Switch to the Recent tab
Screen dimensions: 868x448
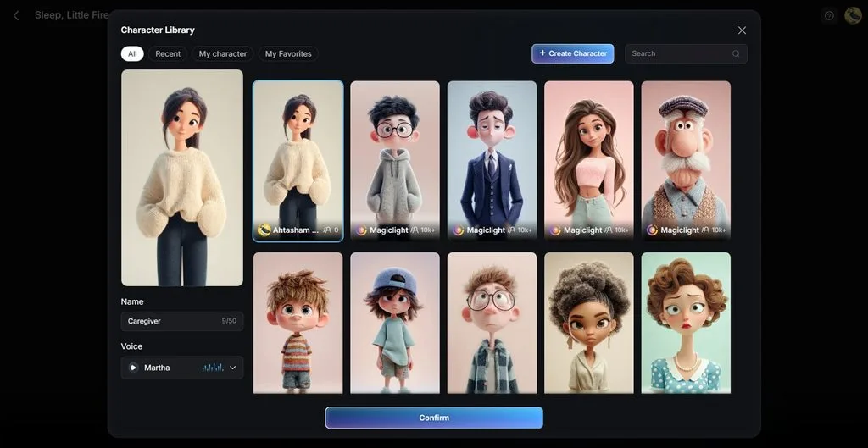pos(168,53)
